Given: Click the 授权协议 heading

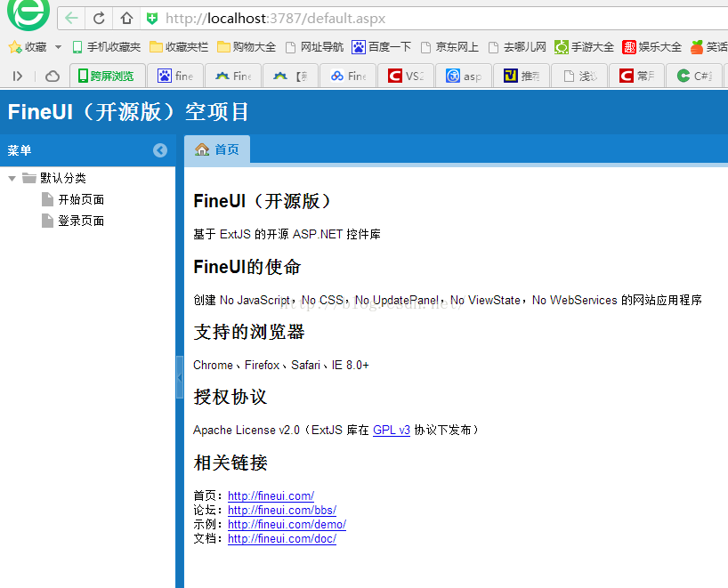Looking at the screenshot, I should coord(231,398).
